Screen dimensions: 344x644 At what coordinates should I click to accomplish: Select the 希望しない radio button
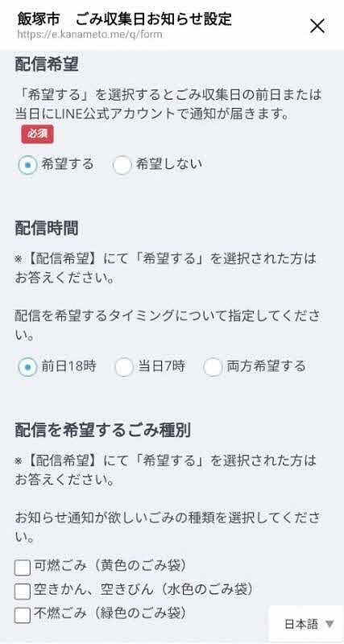pos(122,165)
